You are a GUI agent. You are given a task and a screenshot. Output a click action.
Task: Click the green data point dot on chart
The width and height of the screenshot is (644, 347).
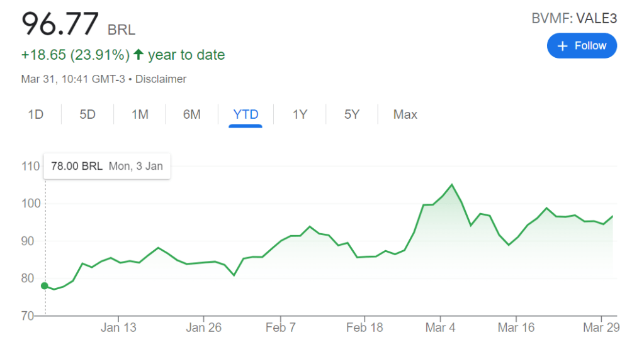click(x=44, y=286)
